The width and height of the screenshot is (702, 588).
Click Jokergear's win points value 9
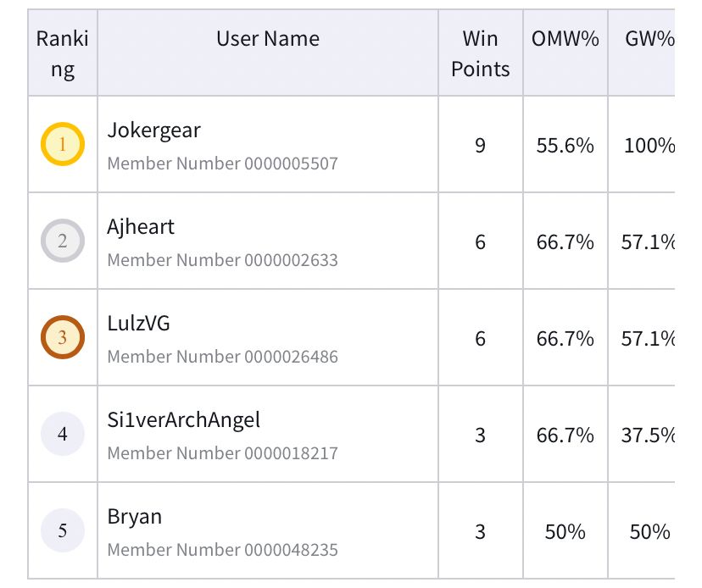480,146
